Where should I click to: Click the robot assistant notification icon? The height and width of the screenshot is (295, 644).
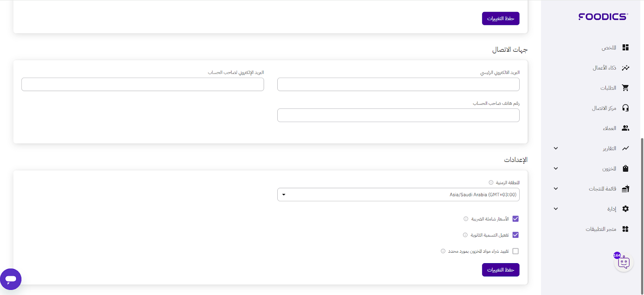tap(623, 263)
